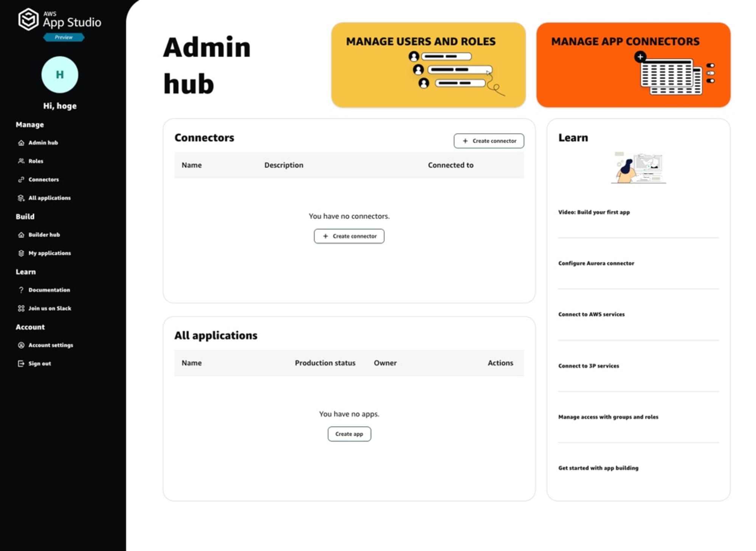
Task: Click the Join us on Slack icon
Action: (x=21, y=308)
